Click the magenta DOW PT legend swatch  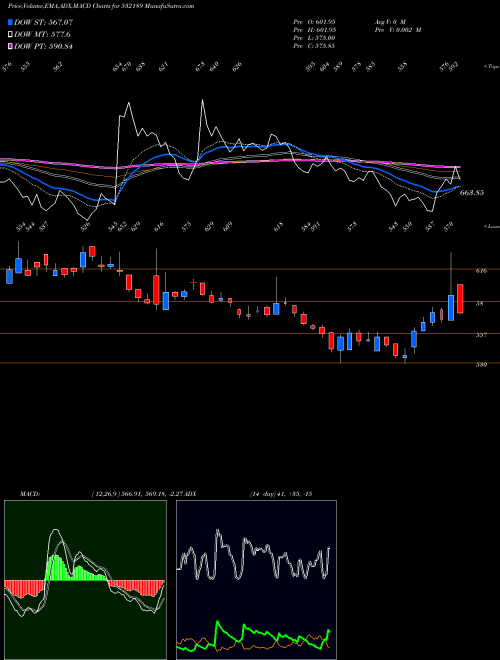click(x=10, y=46)
